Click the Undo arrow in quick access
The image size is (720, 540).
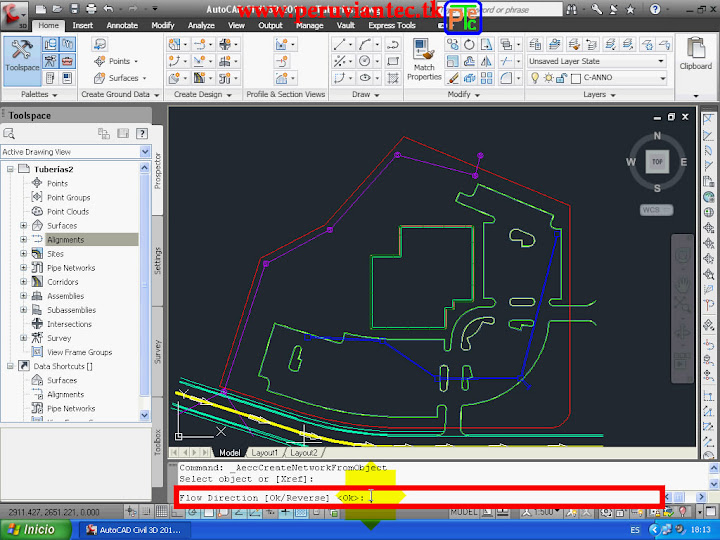coord(109,8)
